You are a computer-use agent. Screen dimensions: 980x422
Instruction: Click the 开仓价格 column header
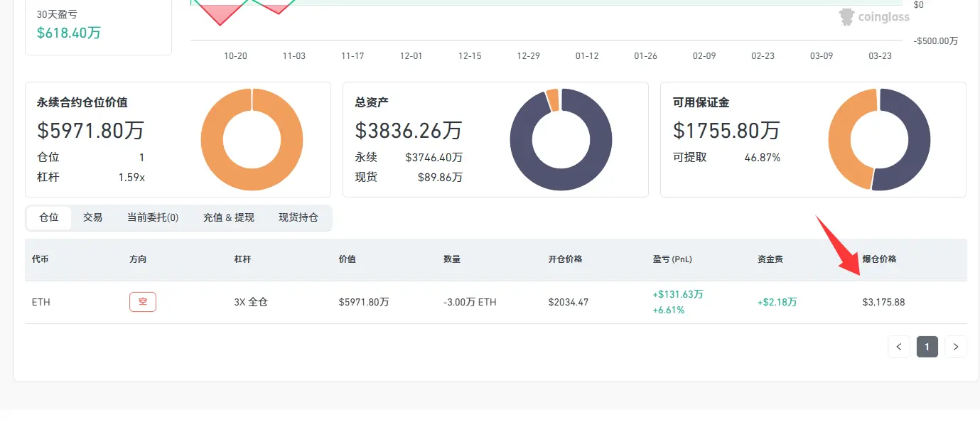(566, 259)
